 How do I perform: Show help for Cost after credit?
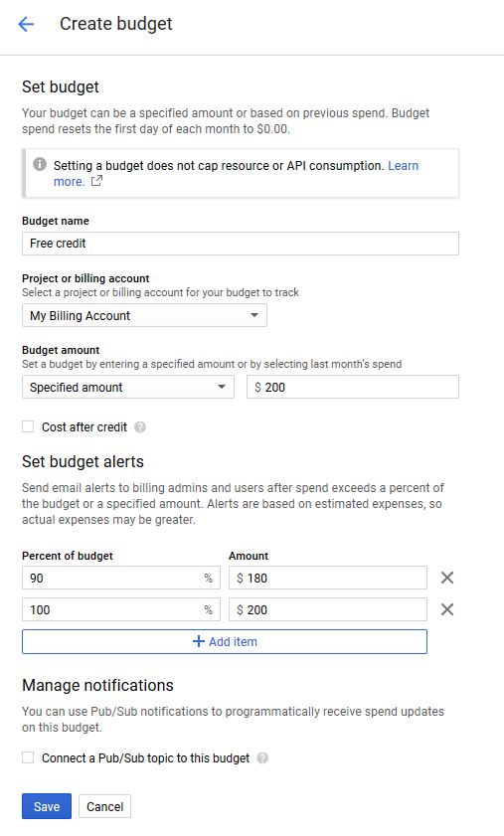click(140, 427)
